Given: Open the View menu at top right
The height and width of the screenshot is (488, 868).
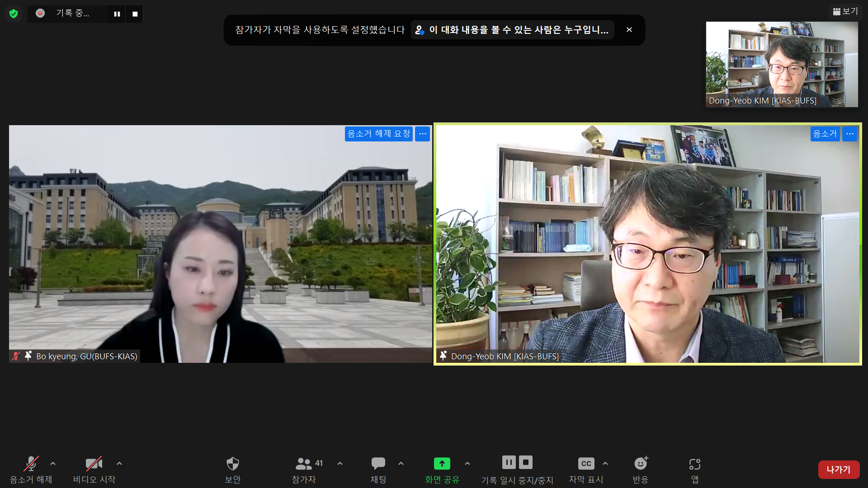Looking at the screenshot, I should (845, 11).
